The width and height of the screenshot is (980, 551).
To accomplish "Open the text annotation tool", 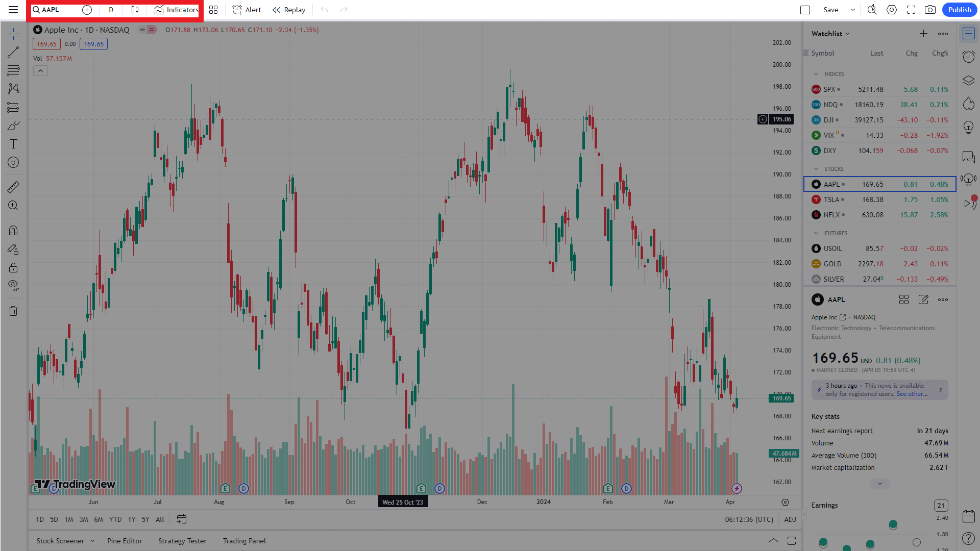I will point(13,144).
